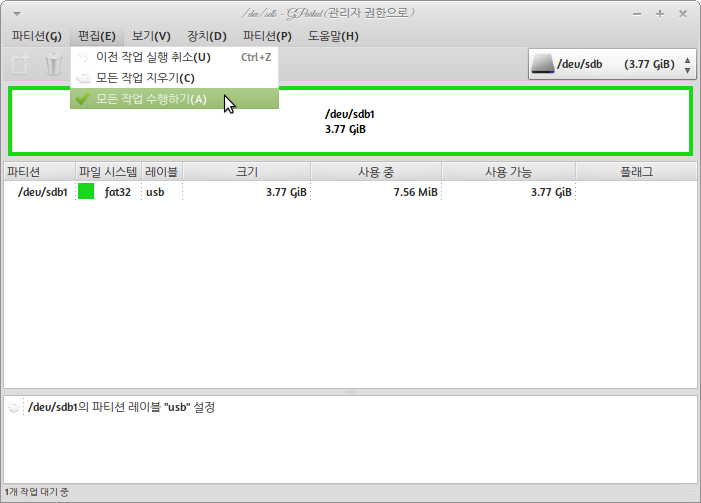Click the 3.77 GiB available cell
The width and height of the screenshot is (701, 503).
[x=551, y=192]
